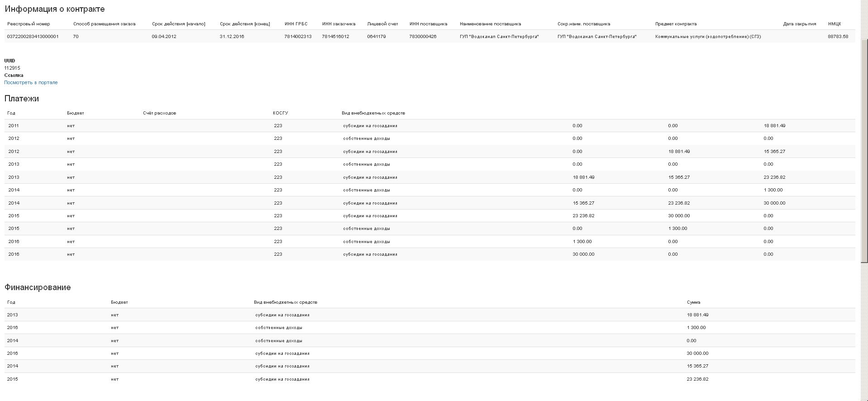Select the "Финансирование" section heading
868x401 pixels.
click(x=38, y=287)
